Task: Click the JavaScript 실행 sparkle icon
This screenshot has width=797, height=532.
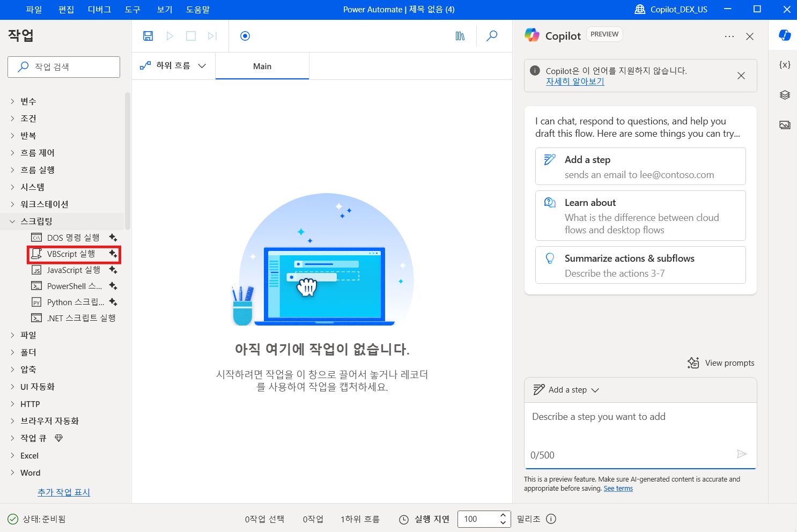Action: click(x=113, y=270)
